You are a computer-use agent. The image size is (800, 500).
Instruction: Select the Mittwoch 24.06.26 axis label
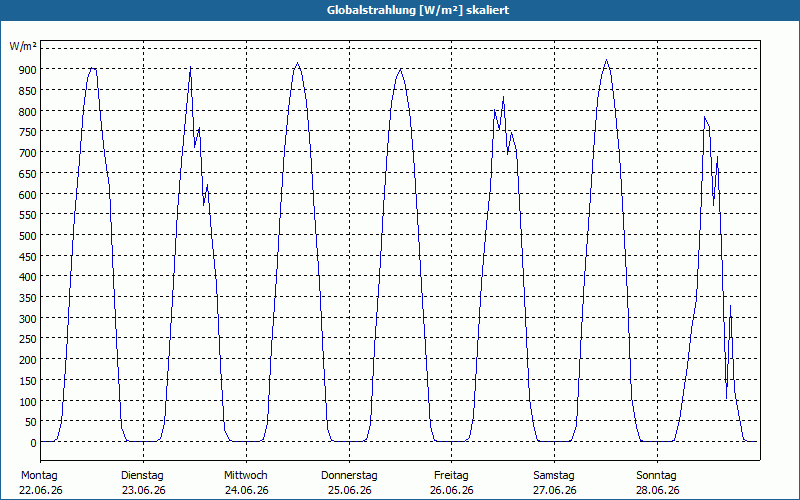[x=246, y=483]
